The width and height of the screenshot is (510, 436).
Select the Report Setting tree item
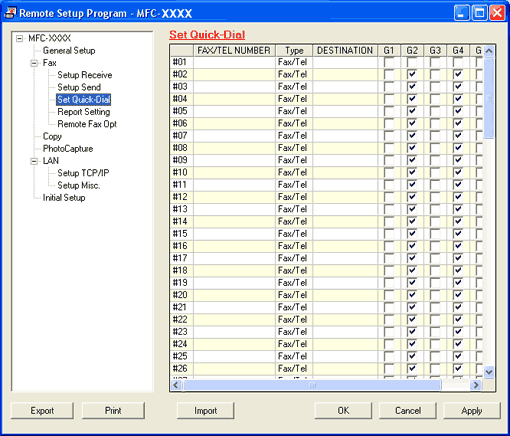pyautogui.click(x=84, y=112)
